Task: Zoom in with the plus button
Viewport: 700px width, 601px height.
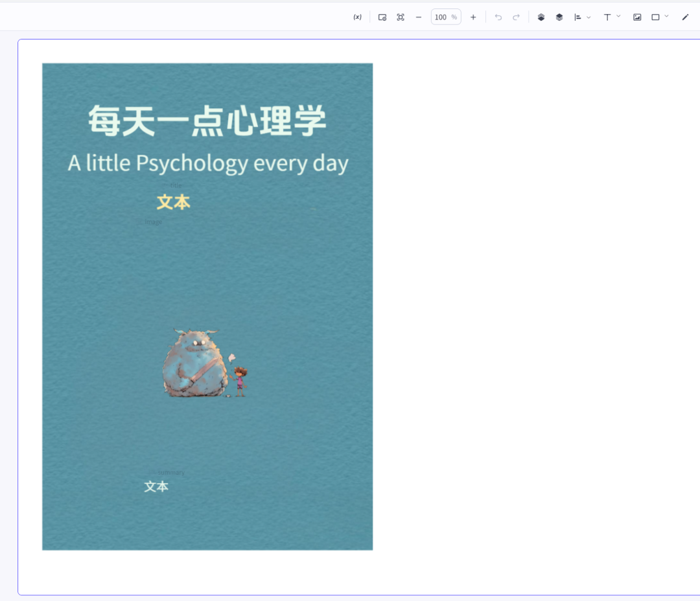Action: 473,17
